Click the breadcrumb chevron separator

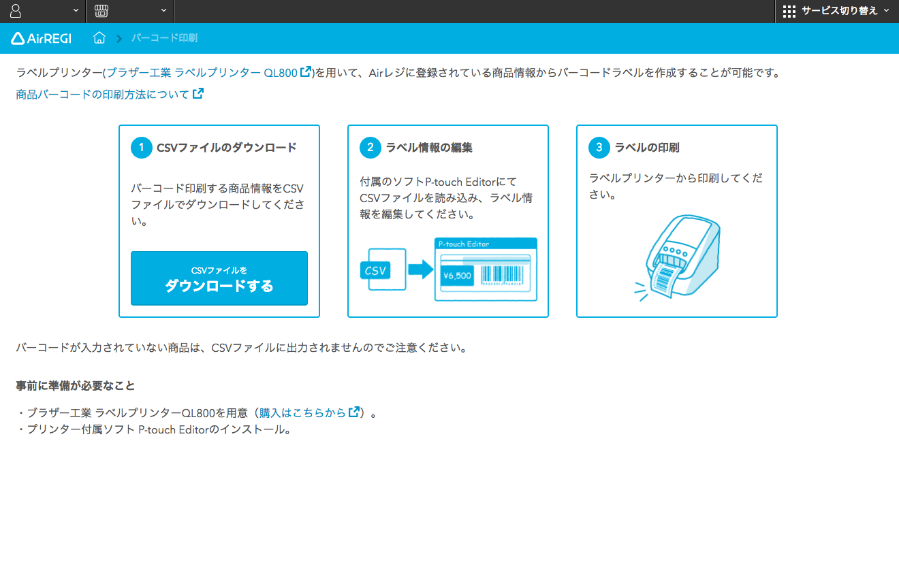pyautogui.click(x=119, y=38)
